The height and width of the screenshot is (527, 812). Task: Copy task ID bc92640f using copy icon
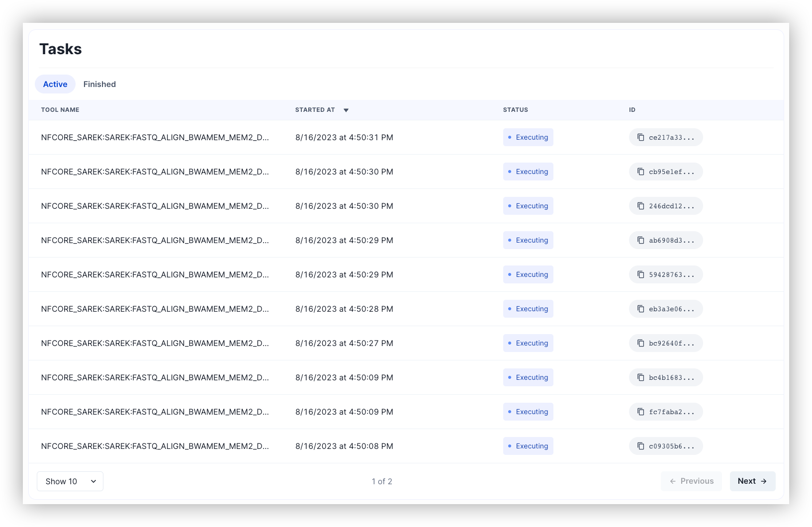pyautogui.click(x=640, y=343)
